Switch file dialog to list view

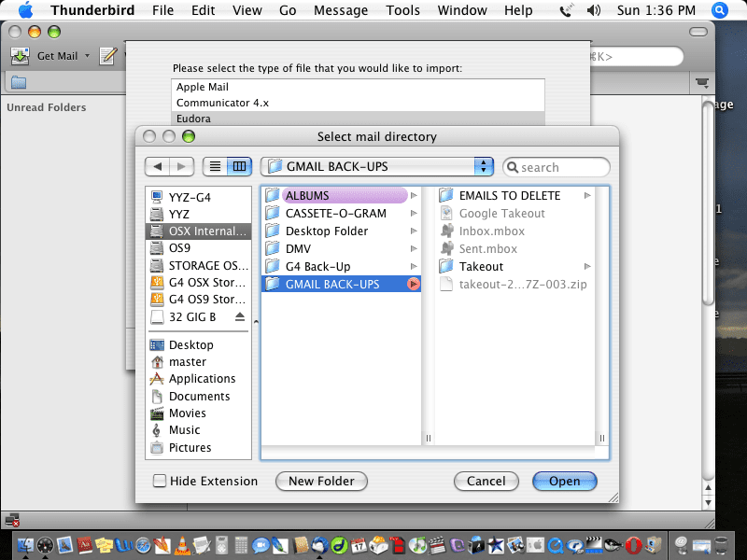click(x=216, y=166)
